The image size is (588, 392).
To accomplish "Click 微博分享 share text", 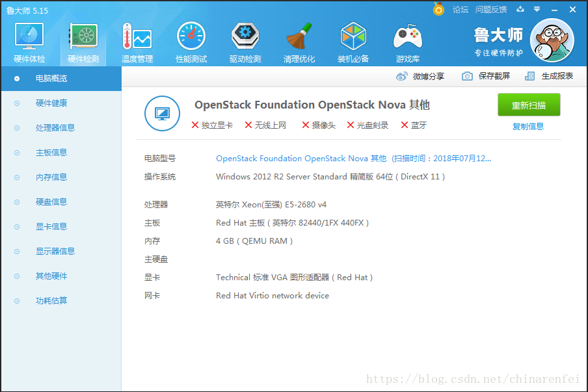I will [x=428, y=77].
